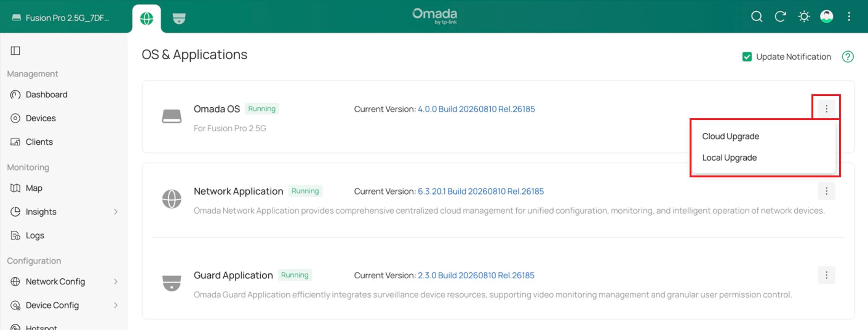Viewport: 868px width, 330px height.
Task: Click the OS & Applications page heading
Action: (x=195, y=54)
